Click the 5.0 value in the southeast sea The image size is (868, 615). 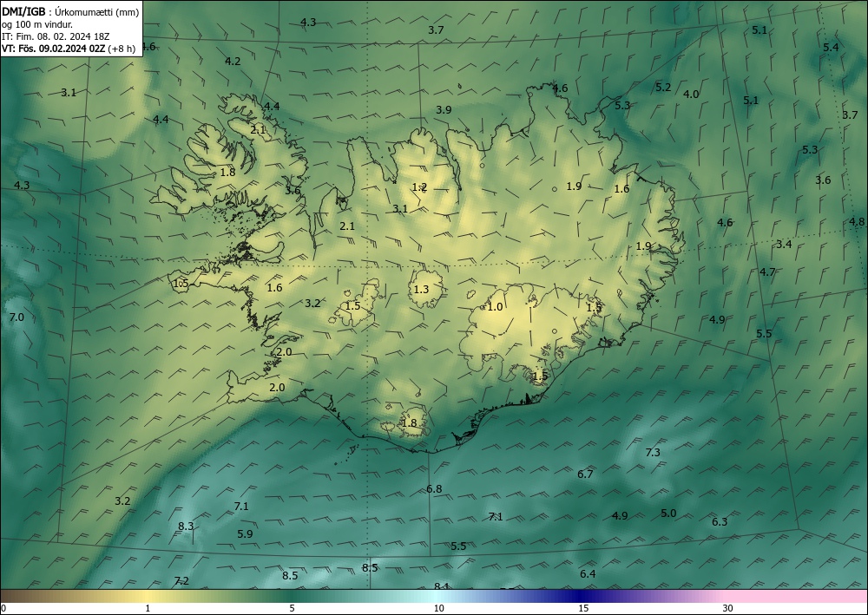(668, 514)
